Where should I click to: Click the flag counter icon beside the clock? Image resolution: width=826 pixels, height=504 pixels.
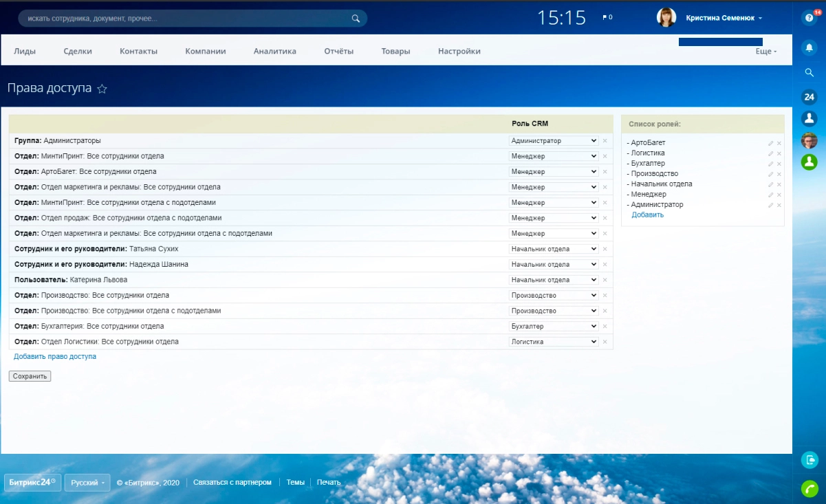tap(607, 17)
